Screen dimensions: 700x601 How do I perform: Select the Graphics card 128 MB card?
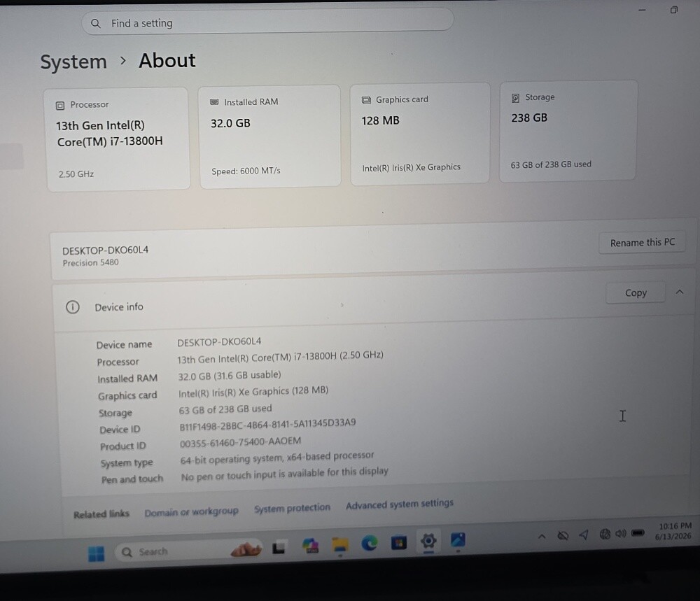tap(419, 134)
